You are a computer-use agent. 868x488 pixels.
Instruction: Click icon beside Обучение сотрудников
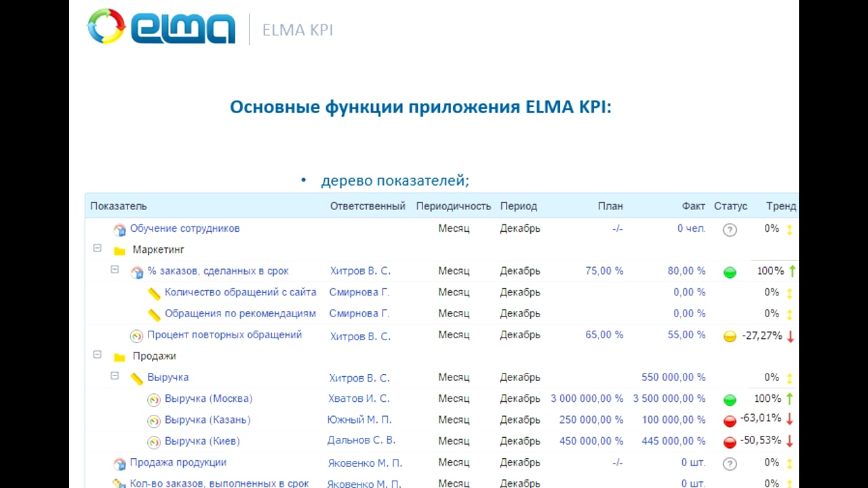pos(120,230)
